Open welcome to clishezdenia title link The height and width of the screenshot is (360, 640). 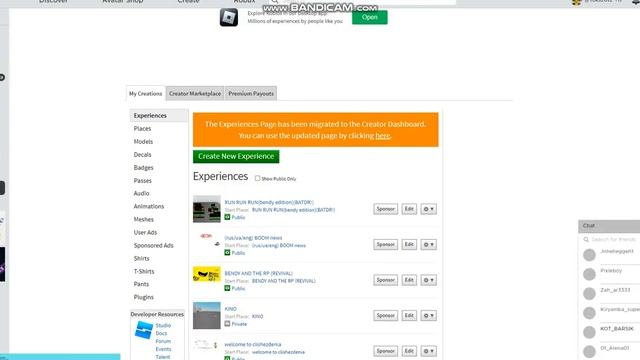coord(253,344)
